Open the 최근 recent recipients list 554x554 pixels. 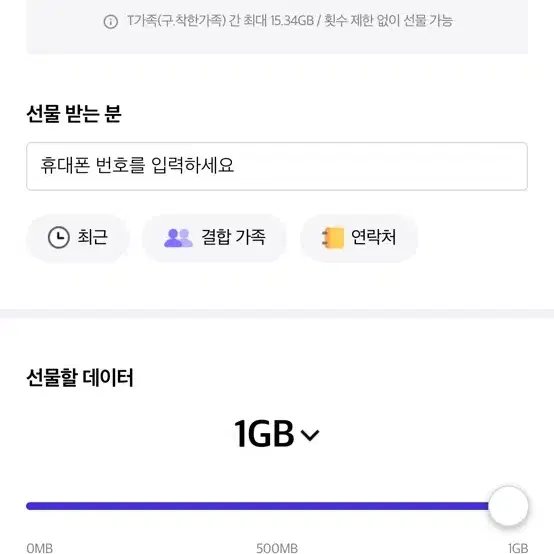click(78, 238)
